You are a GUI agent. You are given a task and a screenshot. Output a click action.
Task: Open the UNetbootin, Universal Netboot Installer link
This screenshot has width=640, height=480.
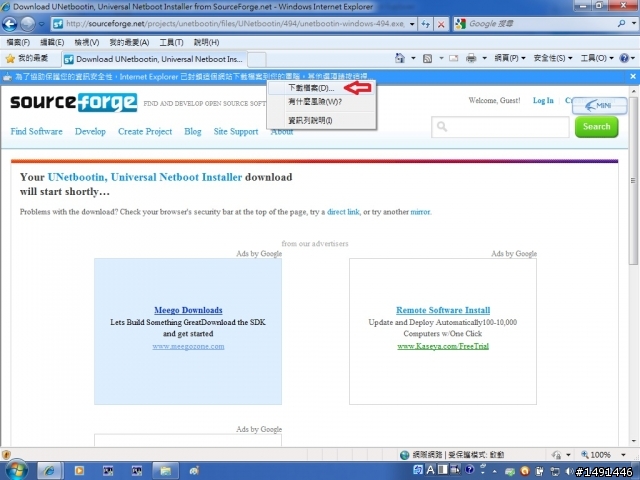coord(145,177)
